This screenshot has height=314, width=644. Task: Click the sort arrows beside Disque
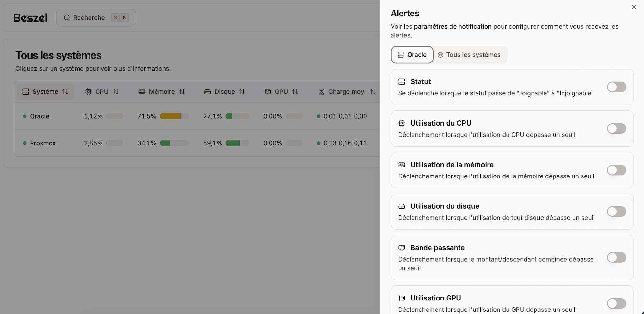pos(242,92)
